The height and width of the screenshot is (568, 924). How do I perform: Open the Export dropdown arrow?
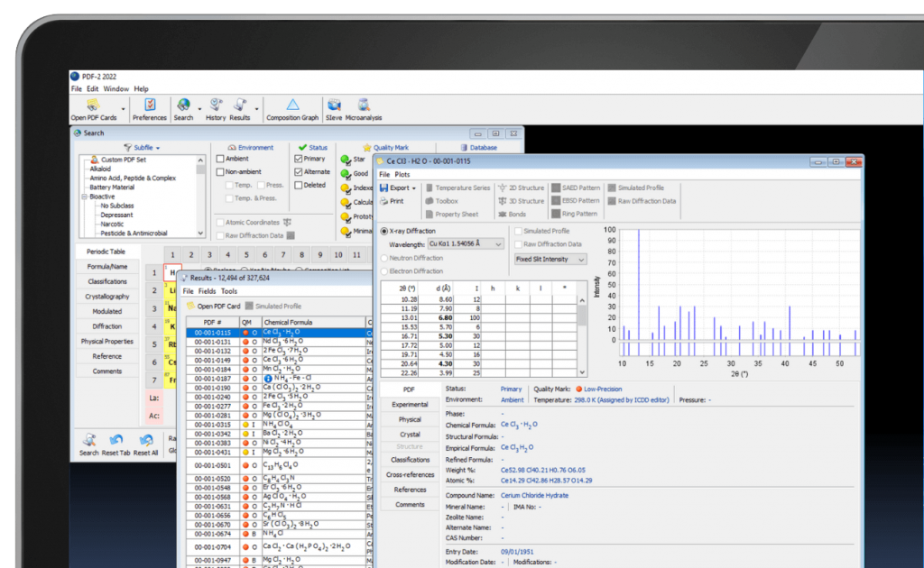pos(413,188)
